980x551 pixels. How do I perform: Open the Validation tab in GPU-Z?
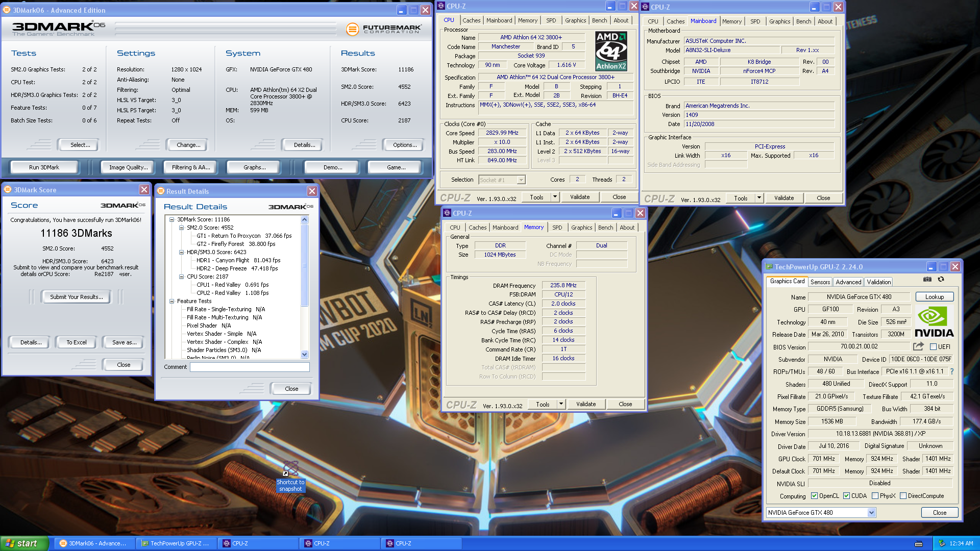(x=879, y=282)
